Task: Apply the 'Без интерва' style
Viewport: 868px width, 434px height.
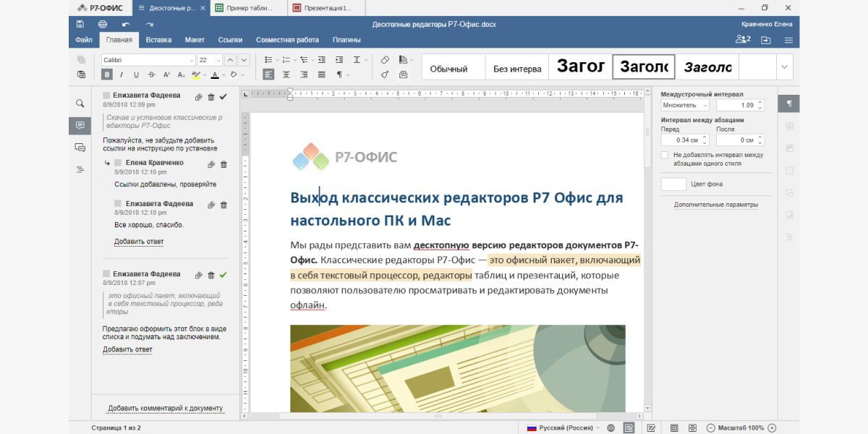Action: [516, 67]
